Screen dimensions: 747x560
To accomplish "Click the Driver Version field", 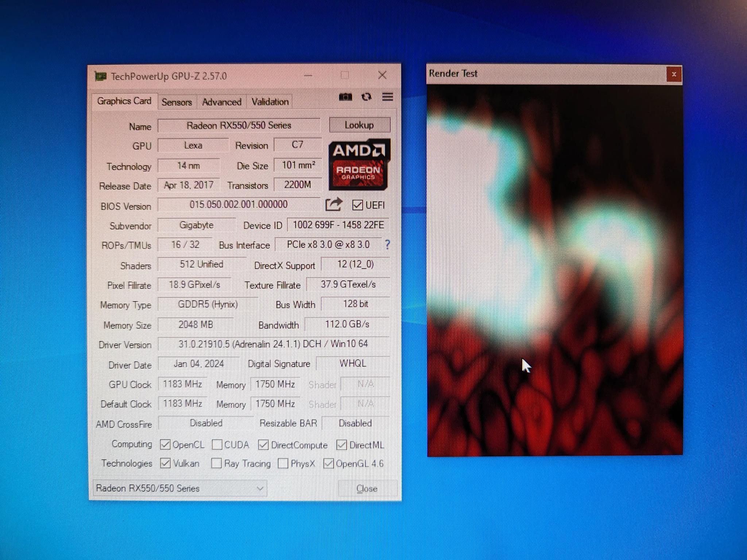I will [274, 344].
